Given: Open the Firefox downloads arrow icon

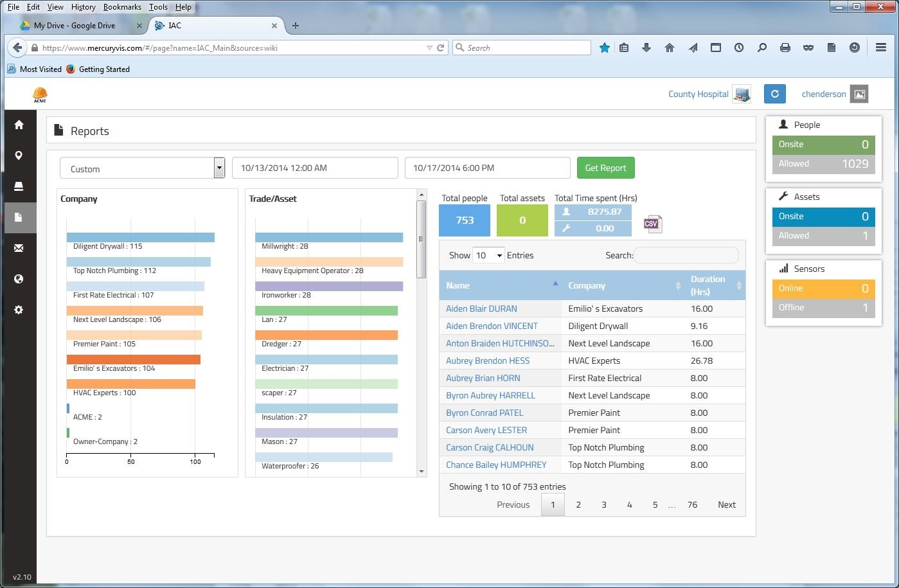Looking at the screenshot, I should pyautogui.click(x=646, y=48).
